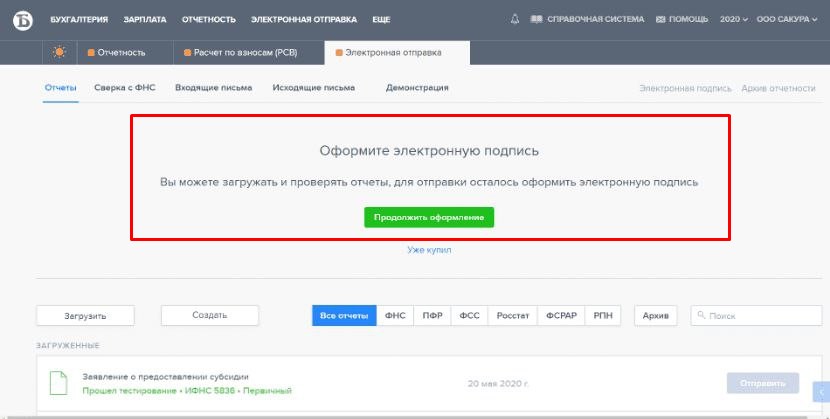Filter reports by Росстат

click(512, 315)
